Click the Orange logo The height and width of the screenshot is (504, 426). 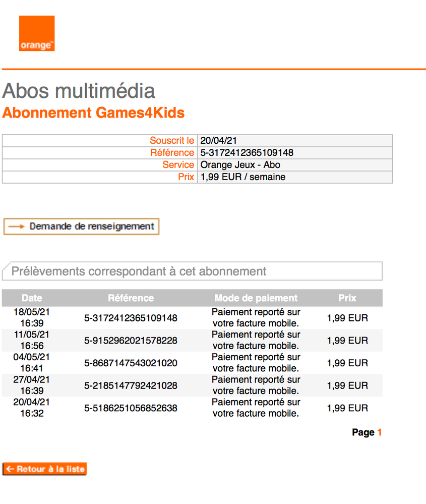[x=37, y=33]
